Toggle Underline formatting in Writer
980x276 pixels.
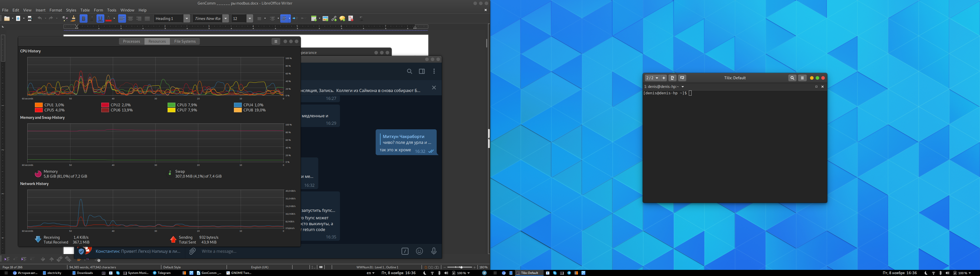101,18
